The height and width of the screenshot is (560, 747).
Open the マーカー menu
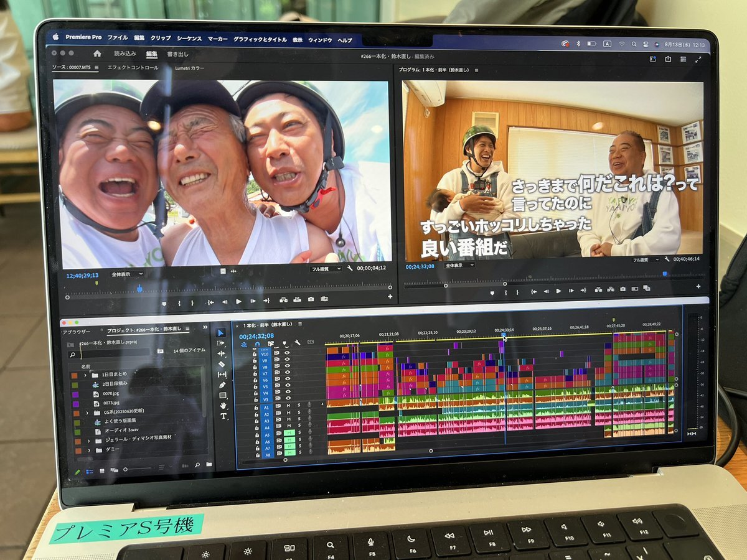coord(218,39)
